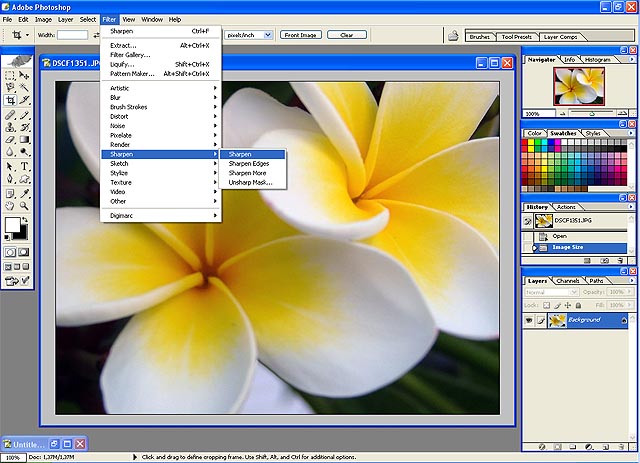Toggle Quick Mask mode button
Viewport: 640px width, 463px height.
(x=24, y=252)
